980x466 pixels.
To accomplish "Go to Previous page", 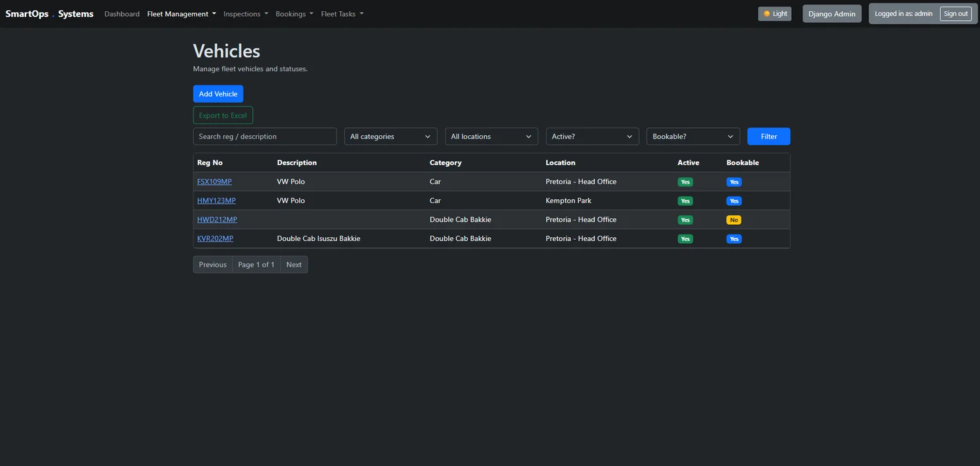I will 213,265.
